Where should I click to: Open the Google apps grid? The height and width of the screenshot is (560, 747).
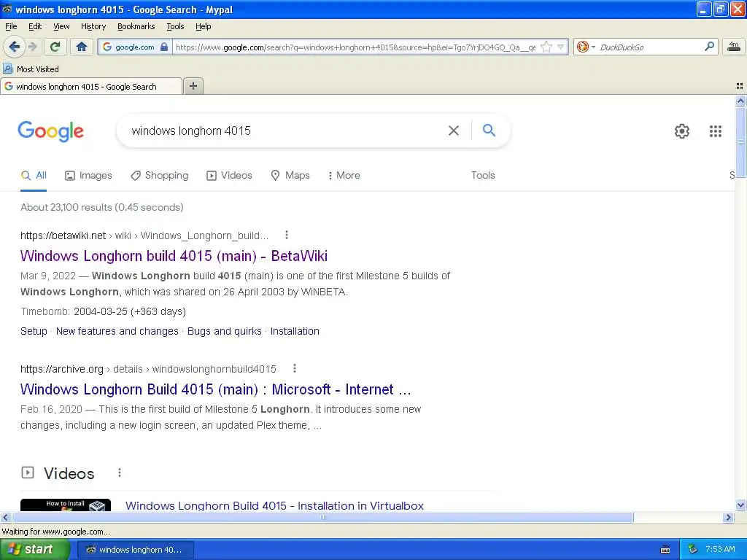point(715,131)
